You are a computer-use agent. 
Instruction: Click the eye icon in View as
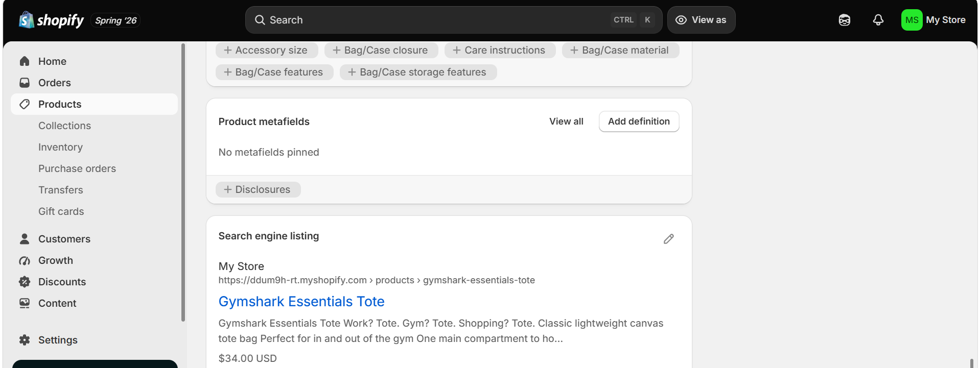(x=681, y=20)
